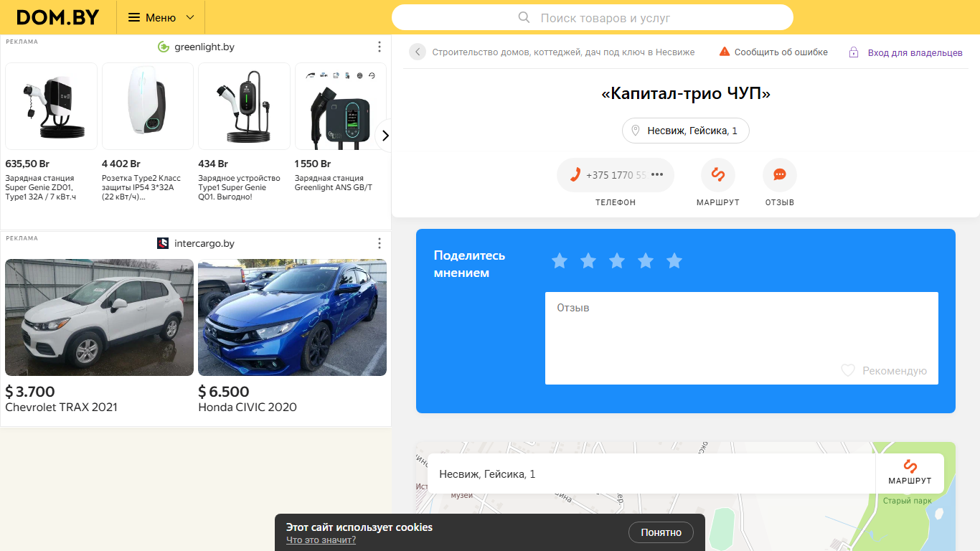The height and width of the screenshot is (551, 980).
Task: Open the Honda CIVIC 2020 ad thumbnail
Action: click(292, 317)
